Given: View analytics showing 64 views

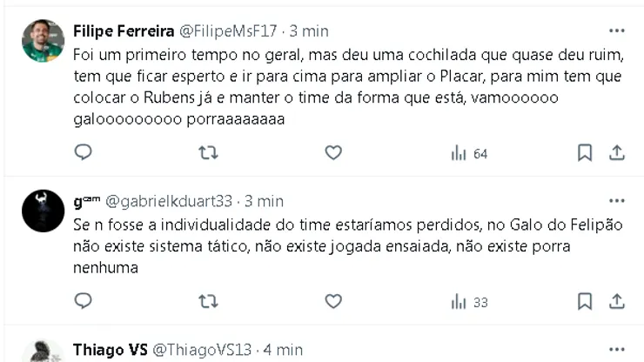Looking at the screenshot, I should [x=469, y=154].
